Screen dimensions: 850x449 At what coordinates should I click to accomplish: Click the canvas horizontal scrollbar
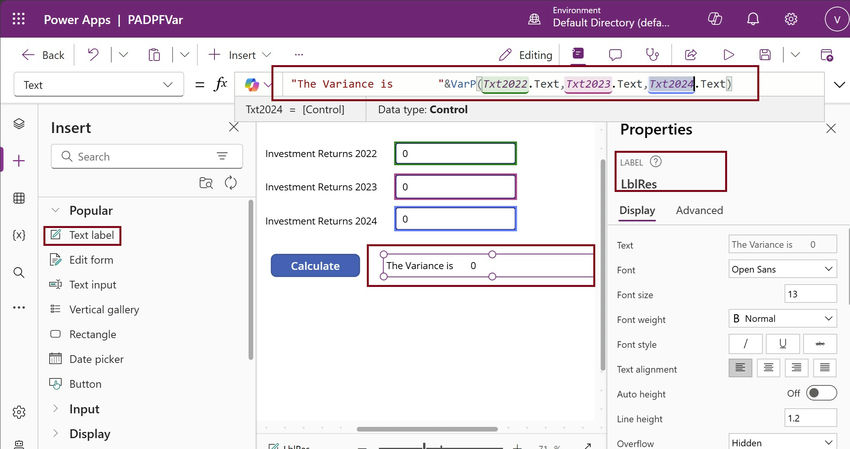427,429
